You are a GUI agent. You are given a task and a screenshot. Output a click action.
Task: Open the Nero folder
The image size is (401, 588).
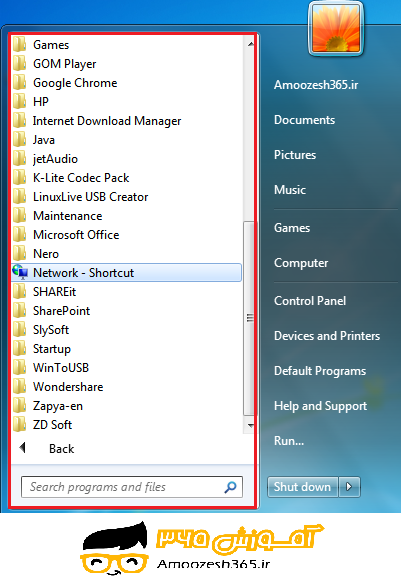tap(126, 254)
